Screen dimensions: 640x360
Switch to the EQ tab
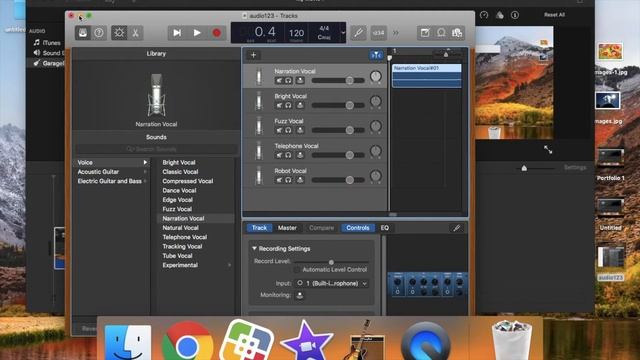(384, 228)
